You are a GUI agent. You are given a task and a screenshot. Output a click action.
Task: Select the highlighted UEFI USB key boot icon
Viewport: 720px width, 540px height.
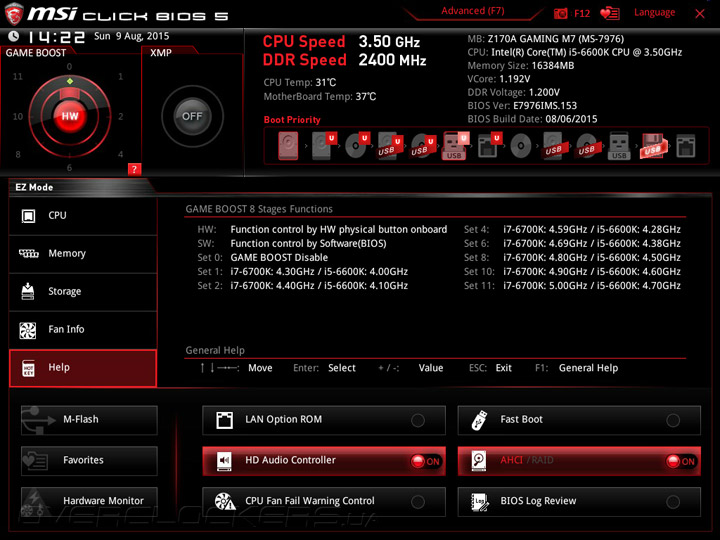(x=456, y=146)
